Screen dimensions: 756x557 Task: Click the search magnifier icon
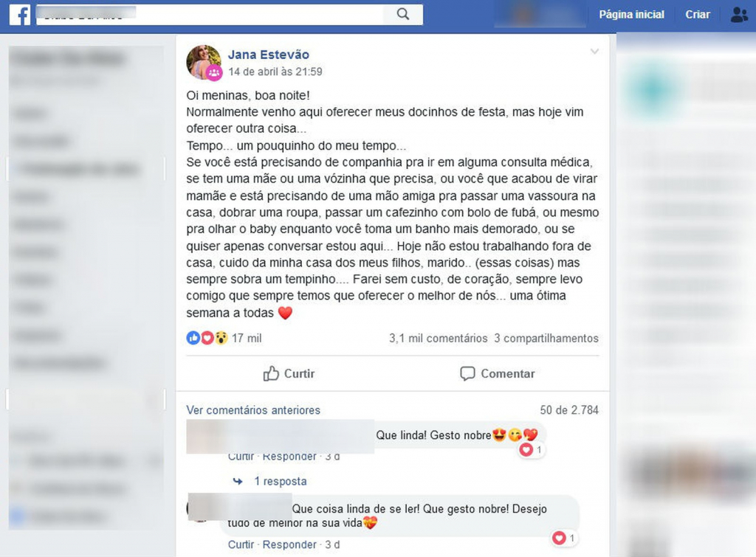click(x=403, y=15)
